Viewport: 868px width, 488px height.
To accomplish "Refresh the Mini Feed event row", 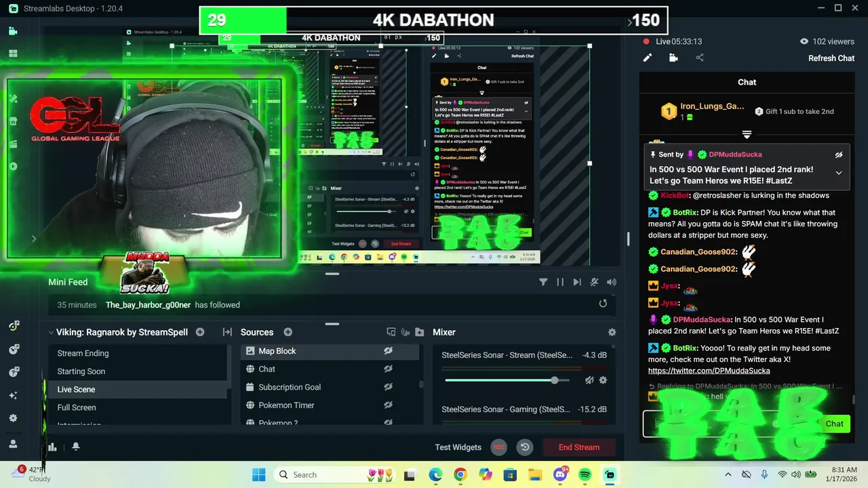I will coord(603,304).
